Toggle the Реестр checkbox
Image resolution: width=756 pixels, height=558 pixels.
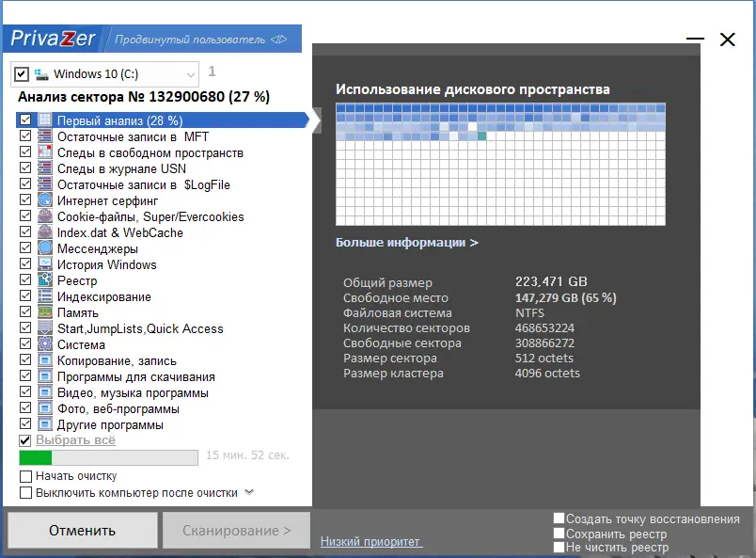[x=25, y=279]
